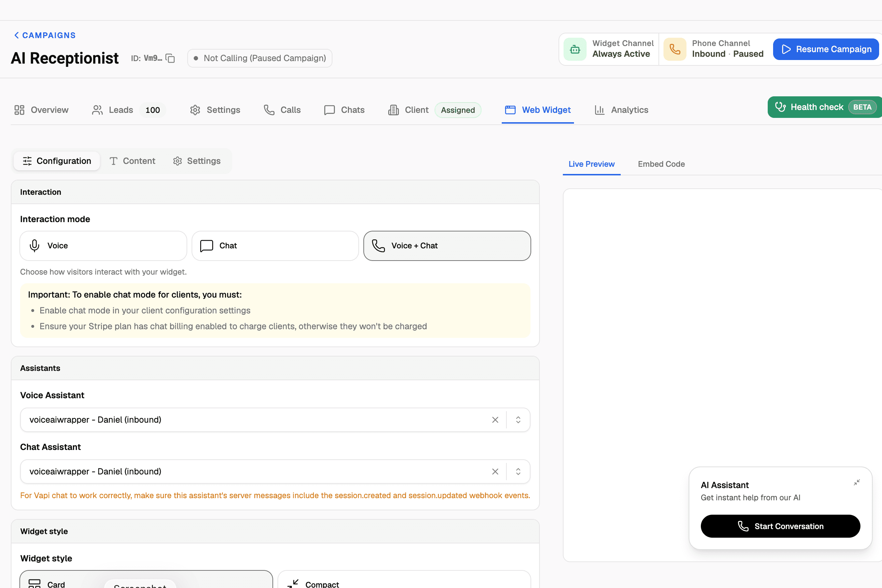Click the Voice Assistant selection field
The width and height of the screenshot is (882, 588).
[275, 420]
